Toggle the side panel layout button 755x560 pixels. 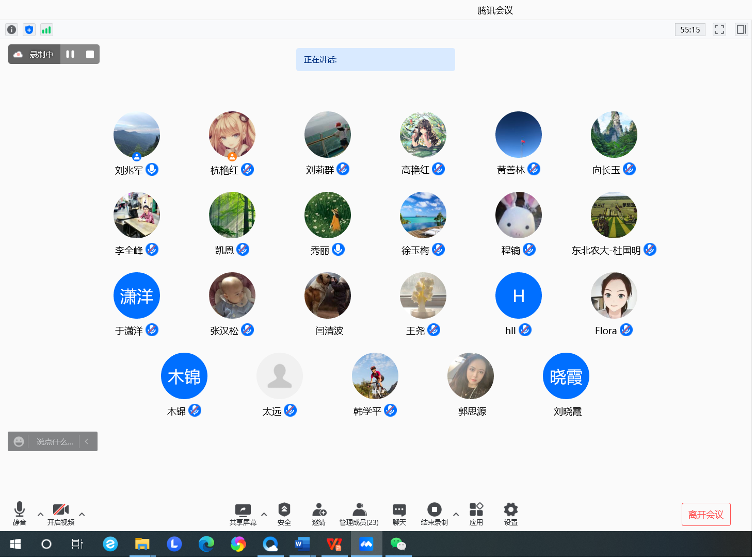coord(741,29)
